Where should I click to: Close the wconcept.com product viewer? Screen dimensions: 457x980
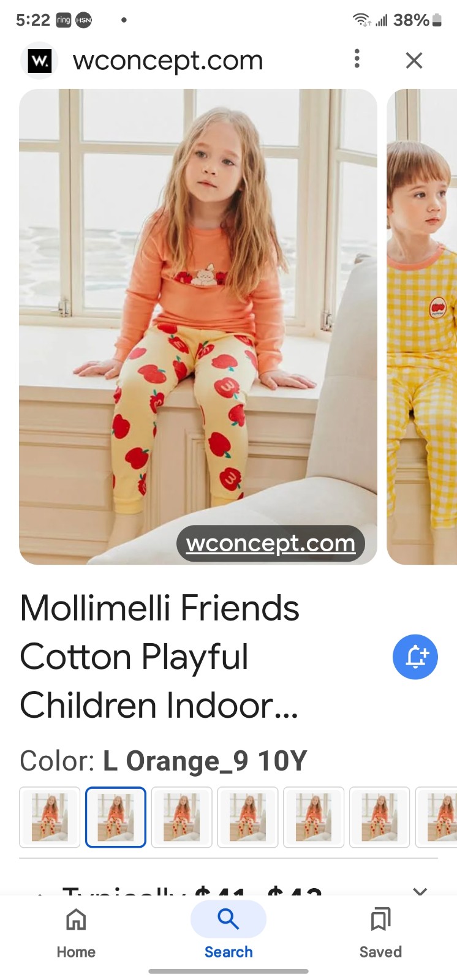(x=414, y=60)
